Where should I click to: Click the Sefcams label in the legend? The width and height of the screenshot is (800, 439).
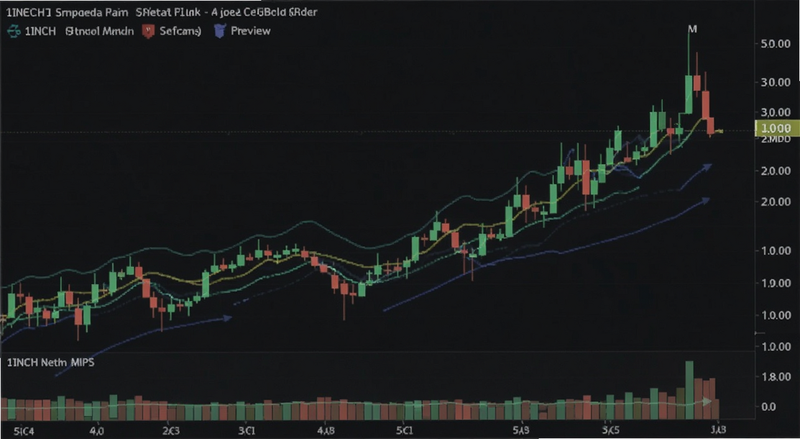[180, 31]
